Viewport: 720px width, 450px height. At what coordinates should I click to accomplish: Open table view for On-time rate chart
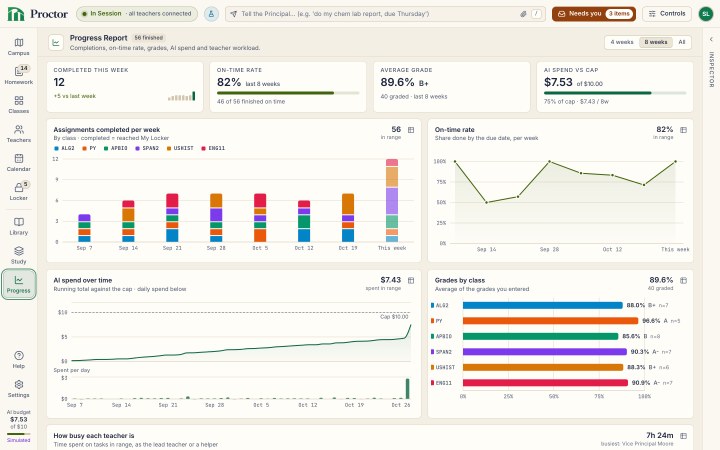click(x=683, y=130)
